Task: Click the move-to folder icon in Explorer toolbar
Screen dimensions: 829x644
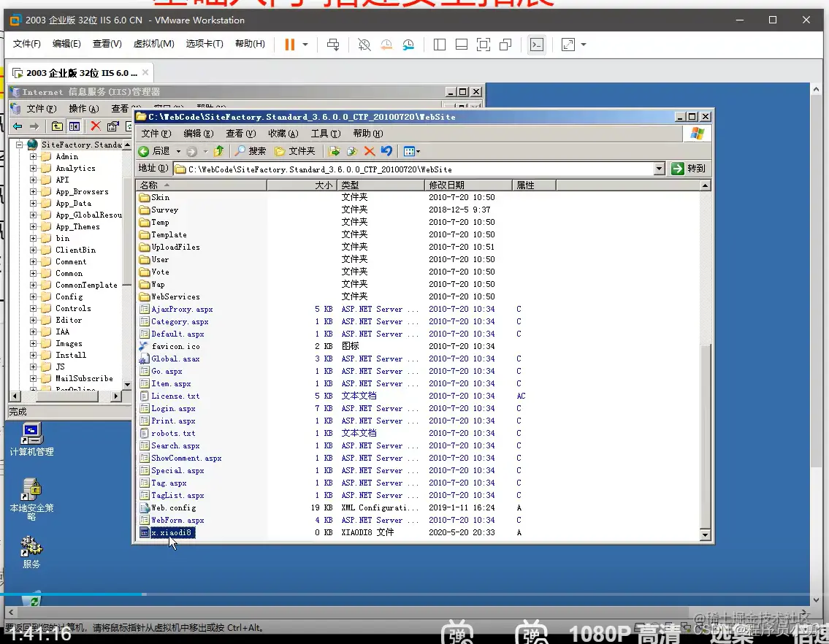Action: click(334, 151)
